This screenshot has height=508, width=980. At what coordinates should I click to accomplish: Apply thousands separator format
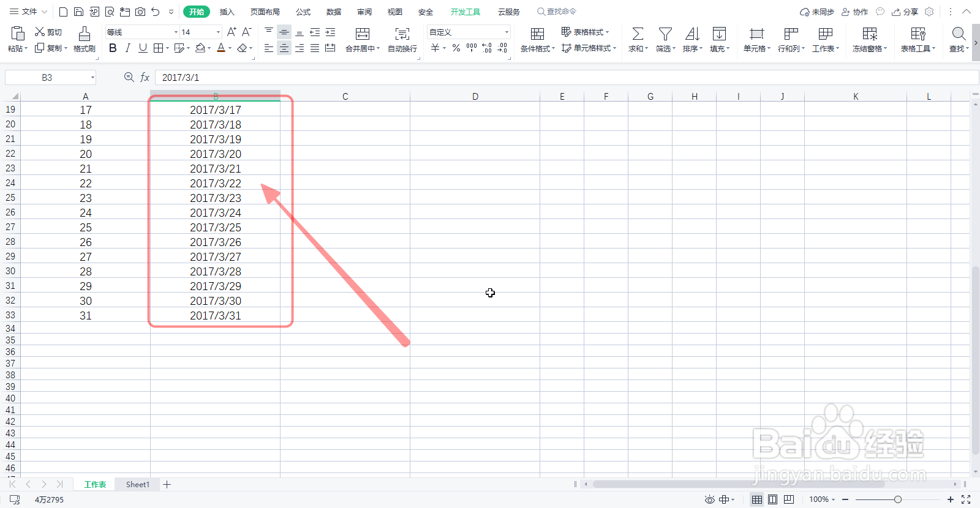(x=472, y=48)
